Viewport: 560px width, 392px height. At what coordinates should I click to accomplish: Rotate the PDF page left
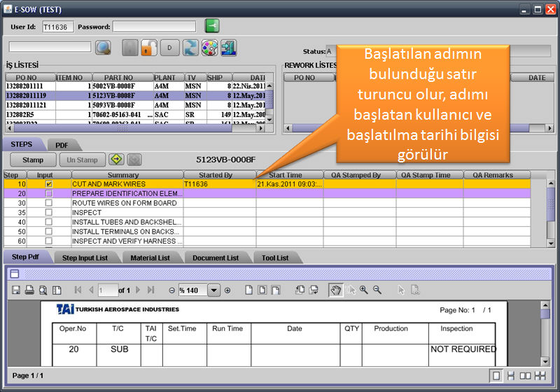coord(300,290)
